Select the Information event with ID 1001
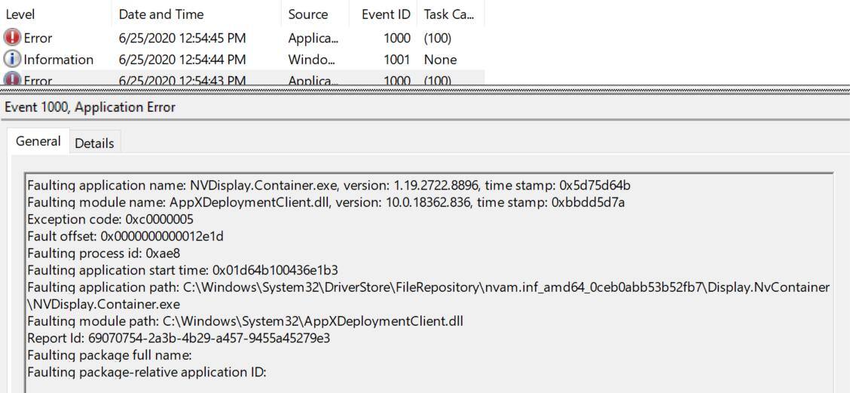Screen dimensions: 868x393 [182, 59]
